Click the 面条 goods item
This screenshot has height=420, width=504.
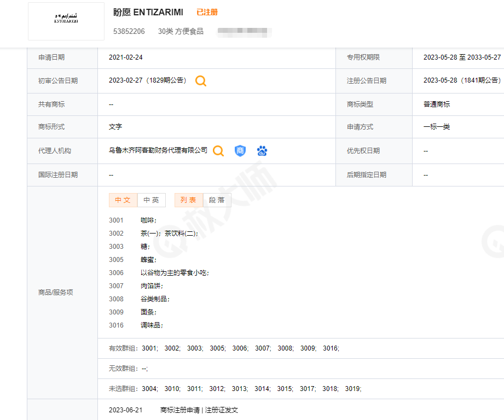(148, 312)
